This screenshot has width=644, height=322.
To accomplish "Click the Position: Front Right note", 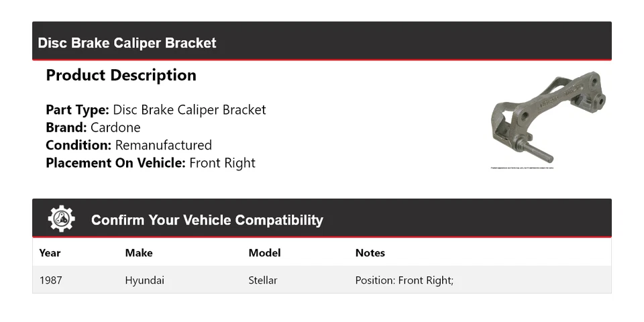I will pos(404,280).
